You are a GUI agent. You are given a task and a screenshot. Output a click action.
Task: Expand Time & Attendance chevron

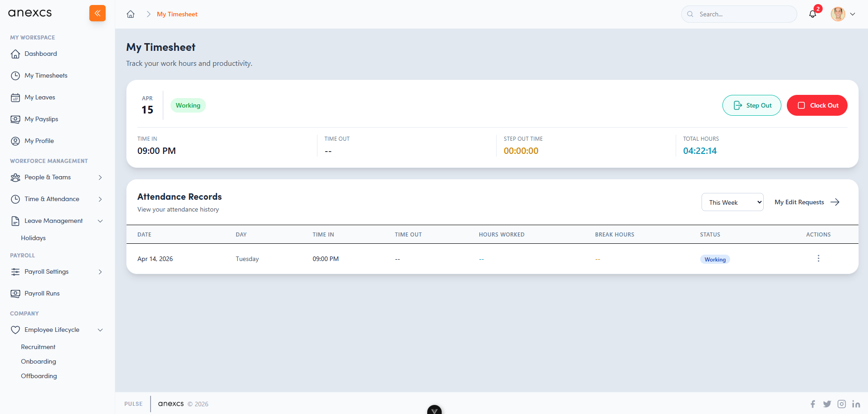click(100, 199)
